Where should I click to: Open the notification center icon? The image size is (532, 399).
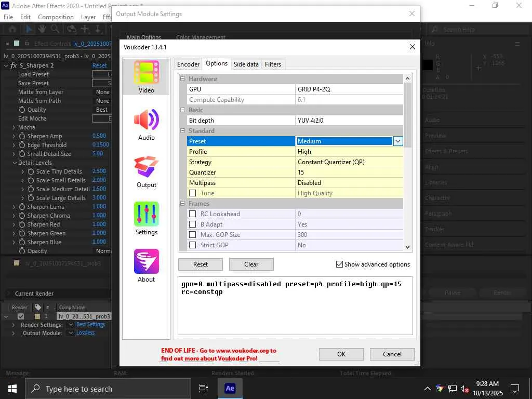(x=515, y=389)
